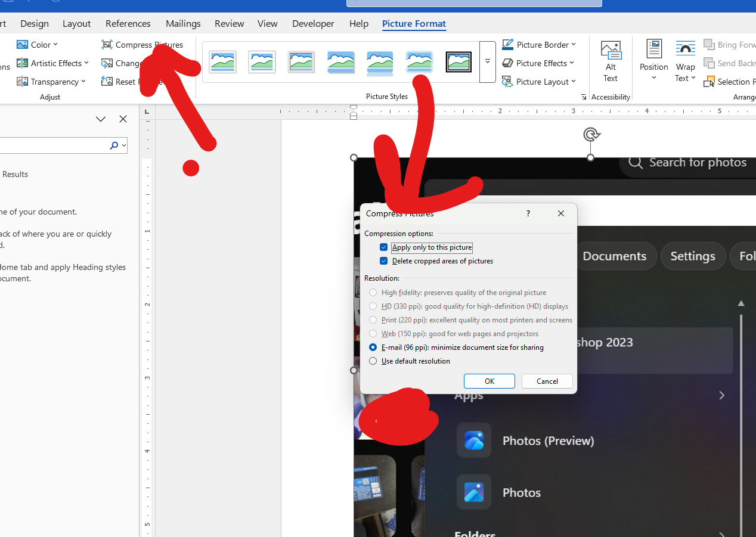Screen dimensions: 756x537
Task: Open the Review tab
Action: (x=230, y=24)
